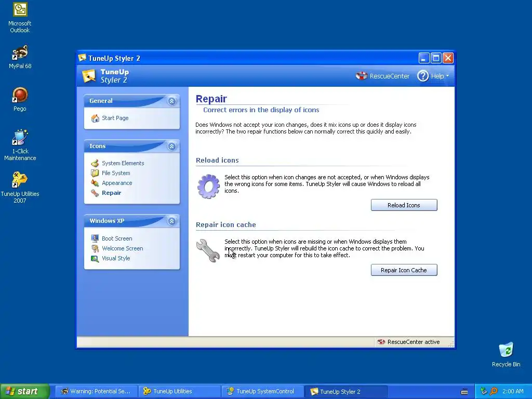Click the TuneUp Styler 2 title bar icon

click(x=82, y=58)
